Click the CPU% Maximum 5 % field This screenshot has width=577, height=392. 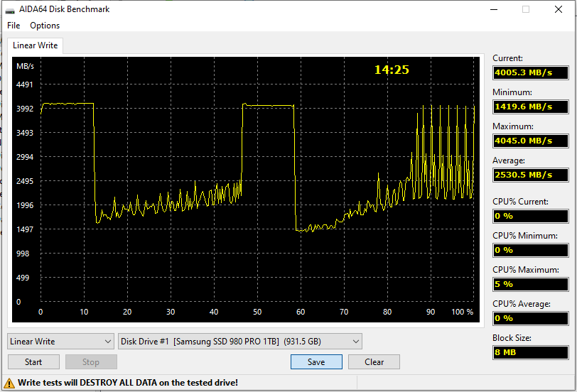531,284
